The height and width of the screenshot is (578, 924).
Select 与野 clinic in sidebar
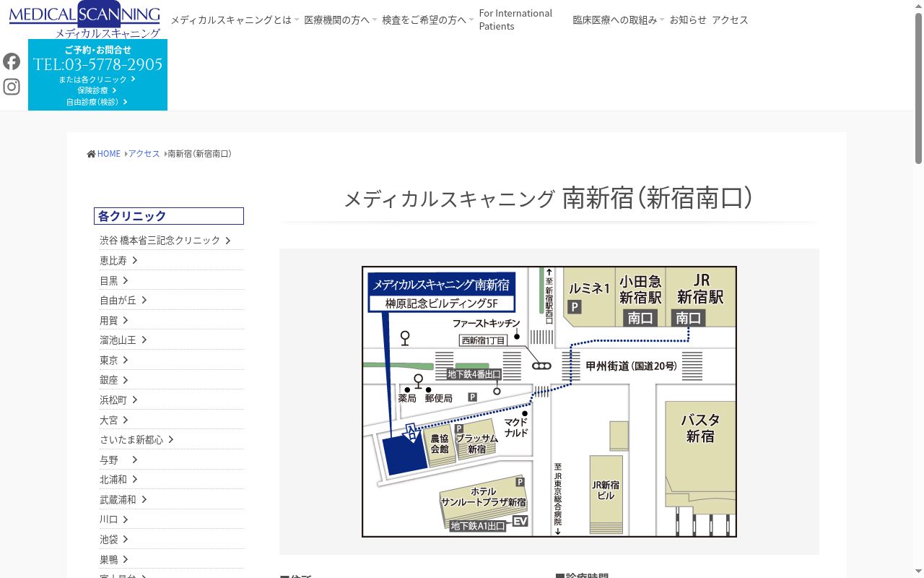coord(172,460)
